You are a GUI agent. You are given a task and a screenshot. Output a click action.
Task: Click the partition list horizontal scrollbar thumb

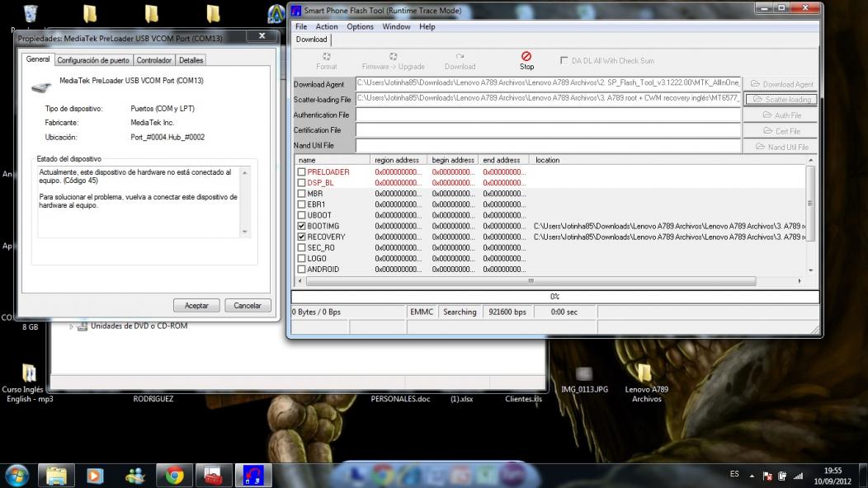tap(531, 281)
